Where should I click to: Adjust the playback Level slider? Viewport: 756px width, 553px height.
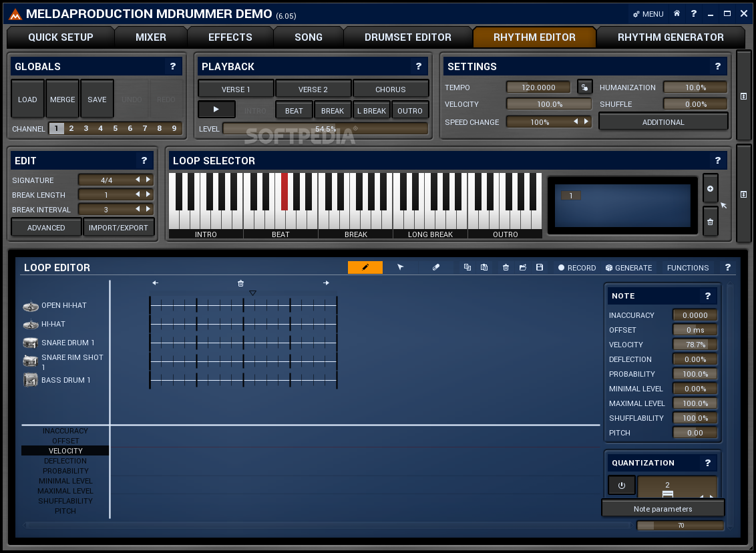tap(325, 129)
